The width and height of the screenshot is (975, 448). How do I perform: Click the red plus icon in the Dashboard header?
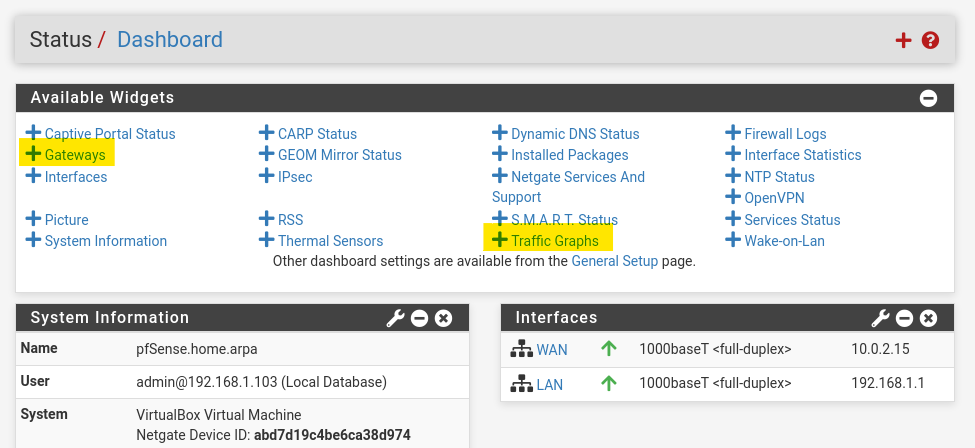click(903, 40)
